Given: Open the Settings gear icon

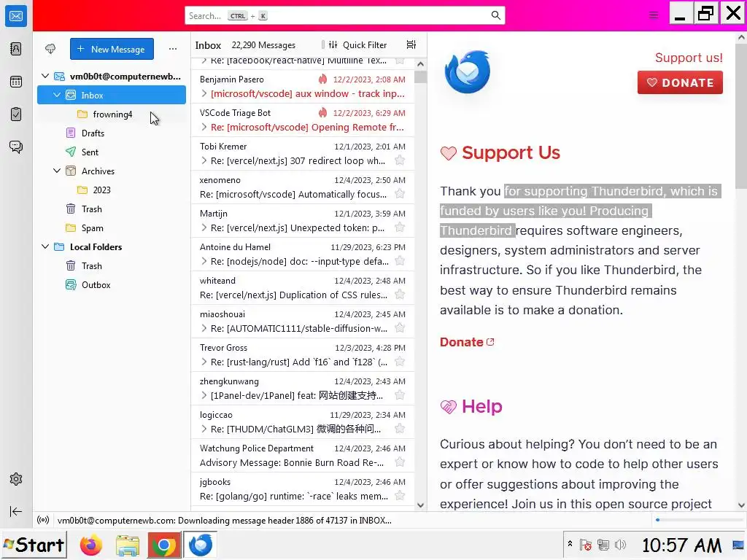Looking at the screenshot, I should (x=16, y=479).
